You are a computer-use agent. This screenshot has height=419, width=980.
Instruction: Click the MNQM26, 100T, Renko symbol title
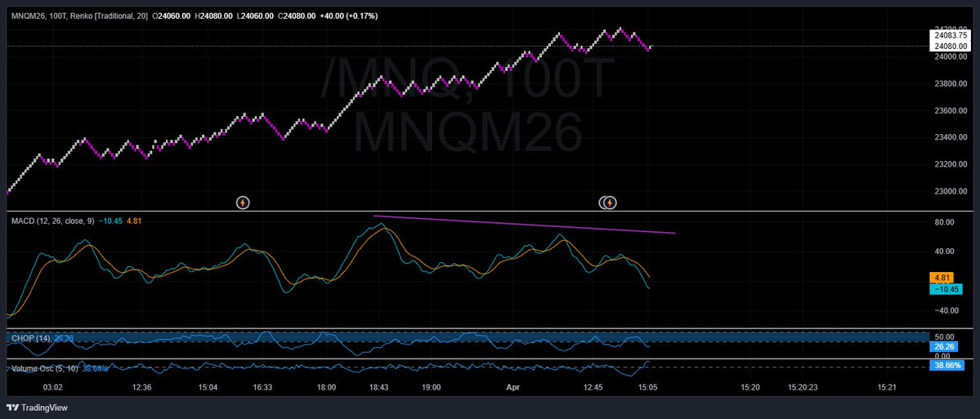[x=78, y=16]
